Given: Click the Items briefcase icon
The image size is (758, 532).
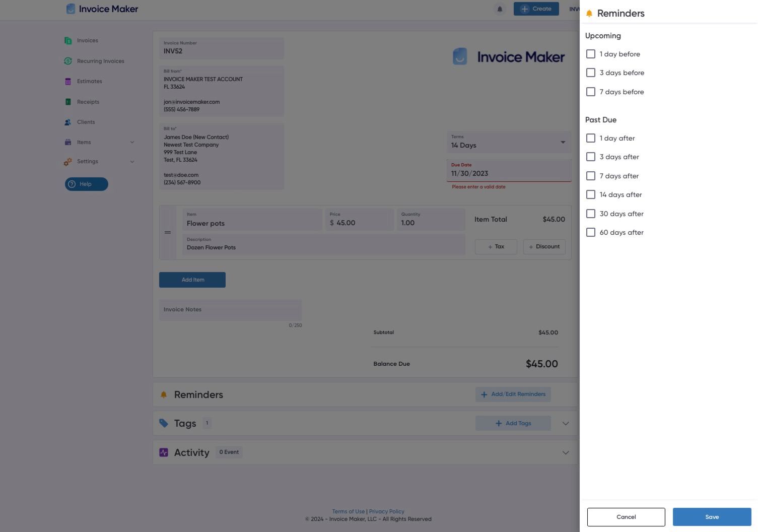Looking at the screenshot, I should 68,142.
